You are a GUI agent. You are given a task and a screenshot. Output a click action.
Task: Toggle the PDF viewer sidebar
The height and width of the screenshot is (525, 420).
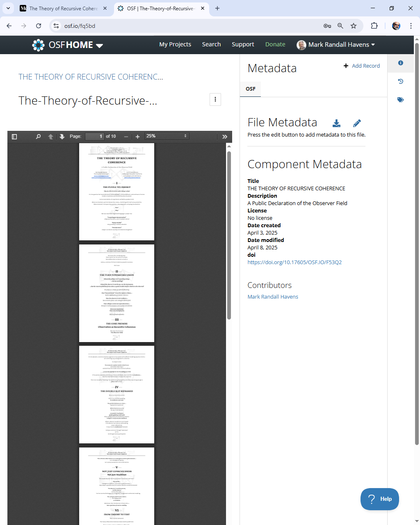[x=14, y=137]
